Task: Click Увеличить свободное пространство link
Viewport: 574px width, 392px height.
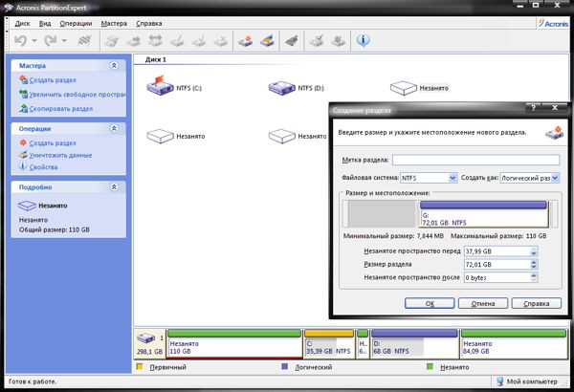Action: point(77,95)
